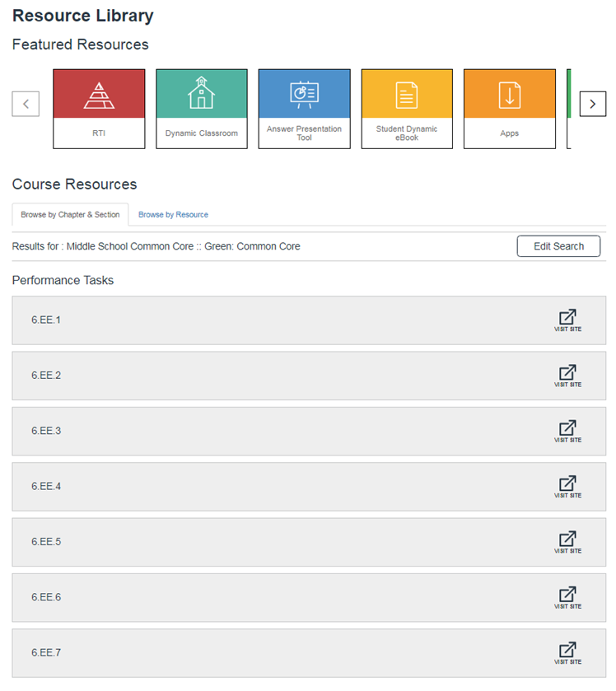Open Visit Site icon for 6.EE.4
The image size is (616, 691).
point(567,486)
